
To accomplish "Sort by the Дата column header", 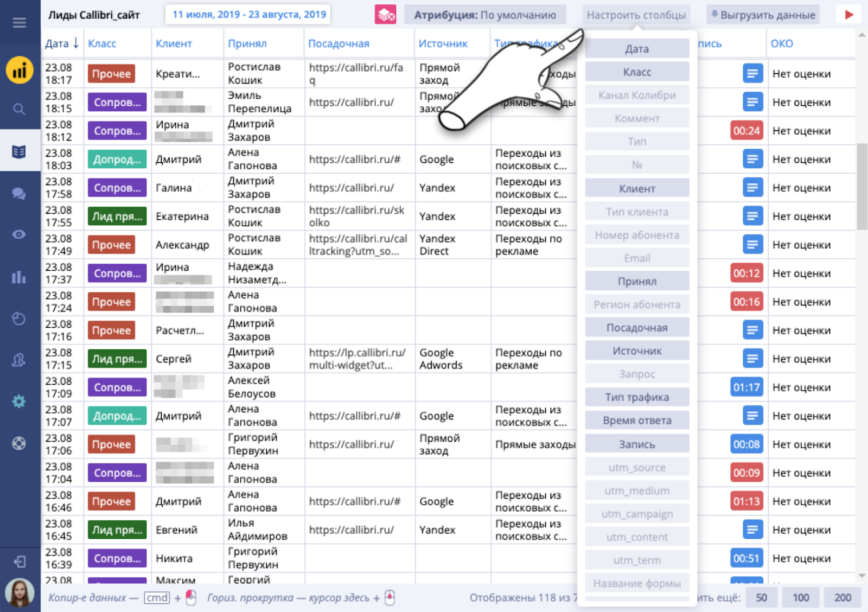I will [61, 43].
